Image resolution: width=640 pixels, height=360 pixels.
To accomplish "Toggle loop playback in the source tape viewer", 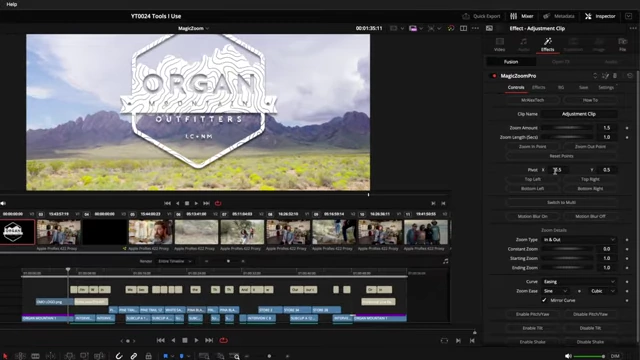I will [x=218, y=203].
